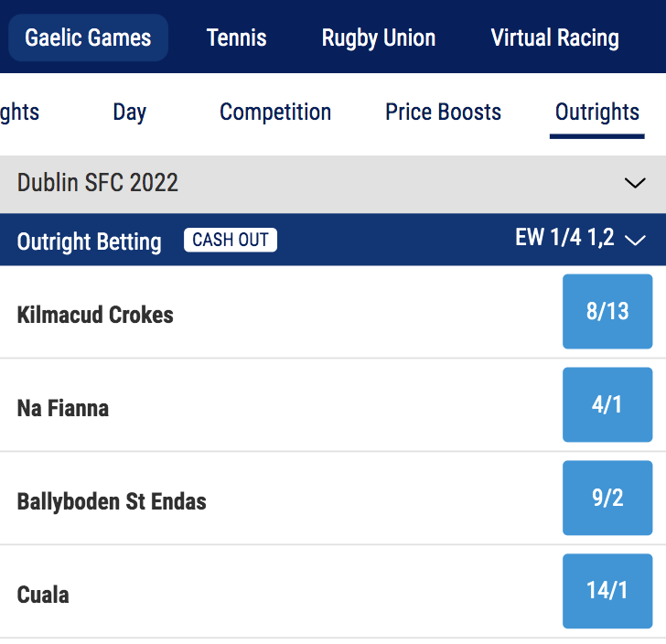Select the Day filter tab

coord(130,113)
